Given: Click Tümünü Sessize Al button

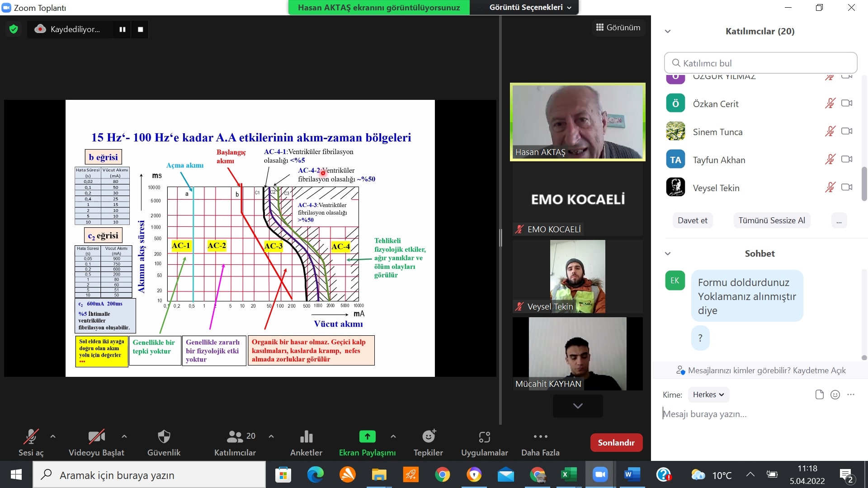Looking at the screenshot, I should (772, 221).
